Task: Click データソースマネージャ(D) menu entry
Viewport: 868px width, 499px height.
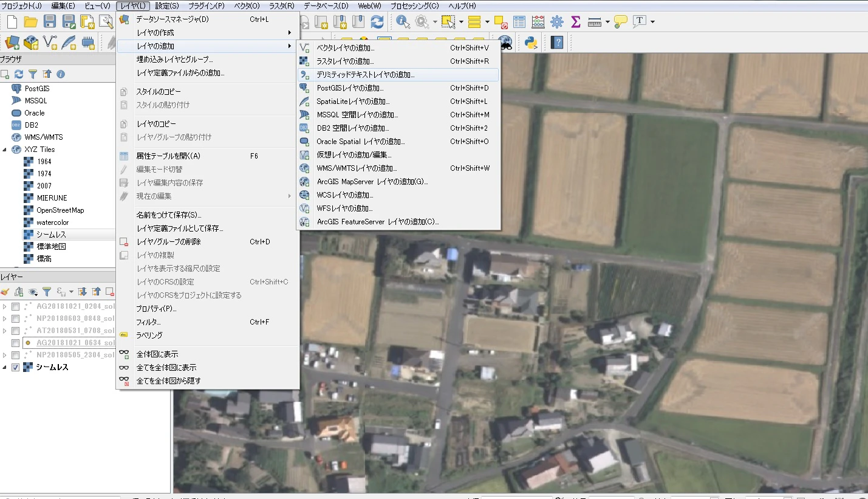Action: click(208, 19)
